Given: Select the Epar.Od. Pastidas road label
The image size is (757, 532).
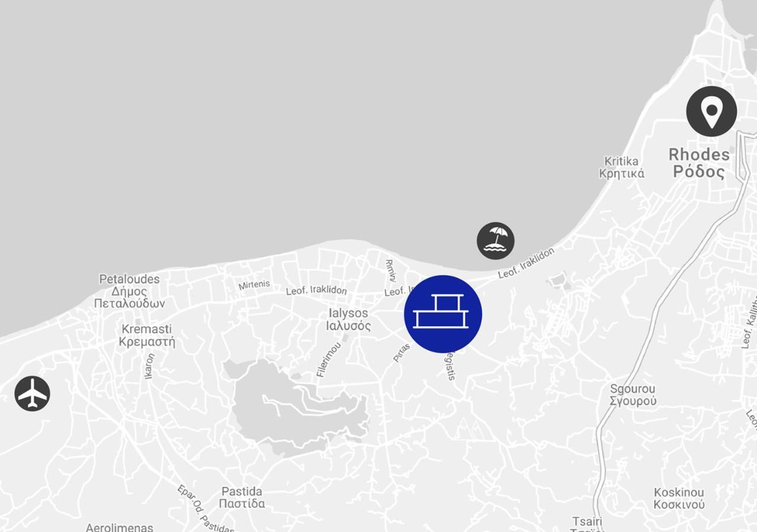Looking at the screenshot, I should tap(206, 508).
